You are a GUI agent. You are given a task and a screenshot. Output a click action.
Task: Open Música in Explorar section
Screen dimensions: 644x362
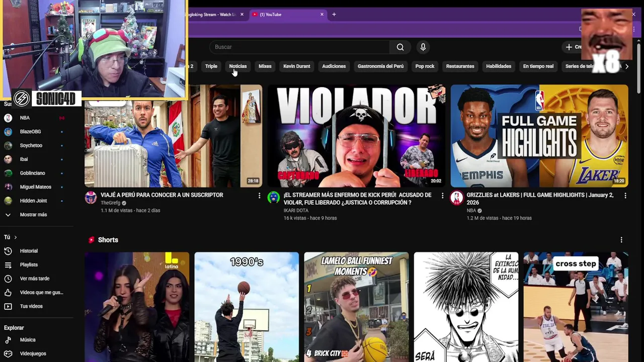coord(28,340)
